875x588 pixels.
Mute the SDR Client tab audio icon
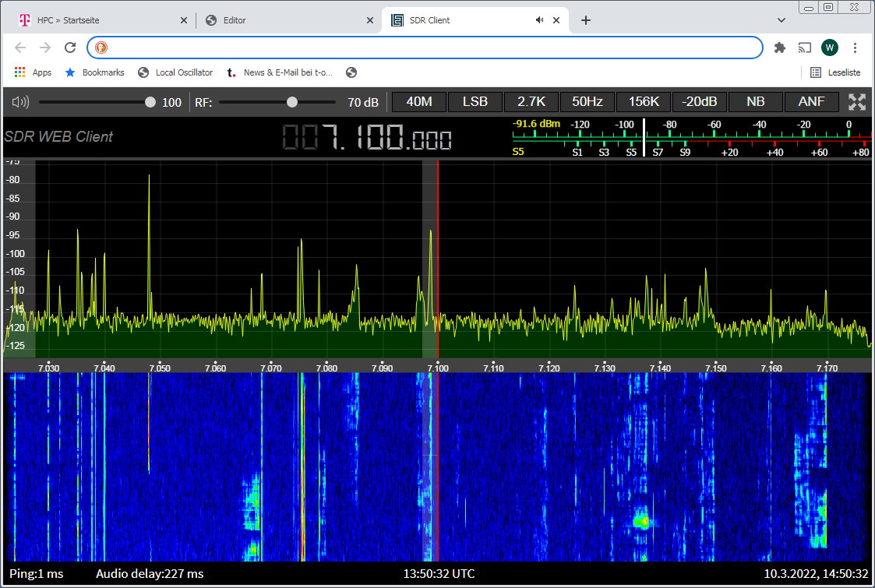(540, 20)
